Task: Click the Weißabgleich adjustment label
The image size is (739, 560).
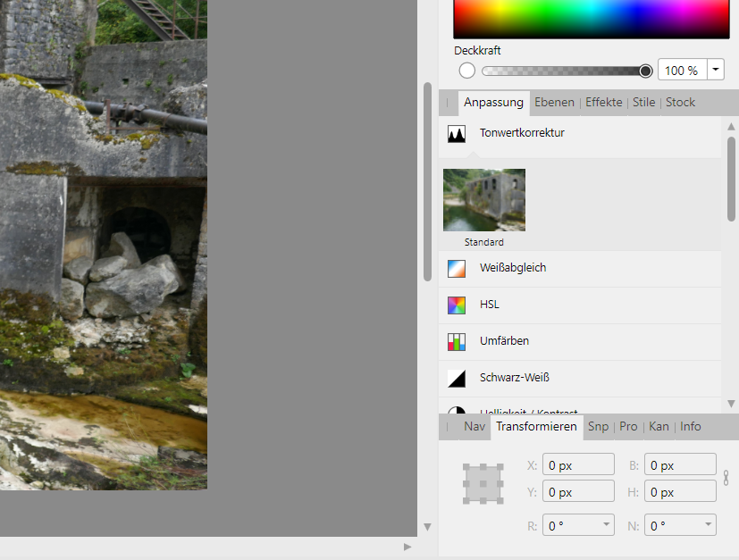Action: [x=513, y=268]
